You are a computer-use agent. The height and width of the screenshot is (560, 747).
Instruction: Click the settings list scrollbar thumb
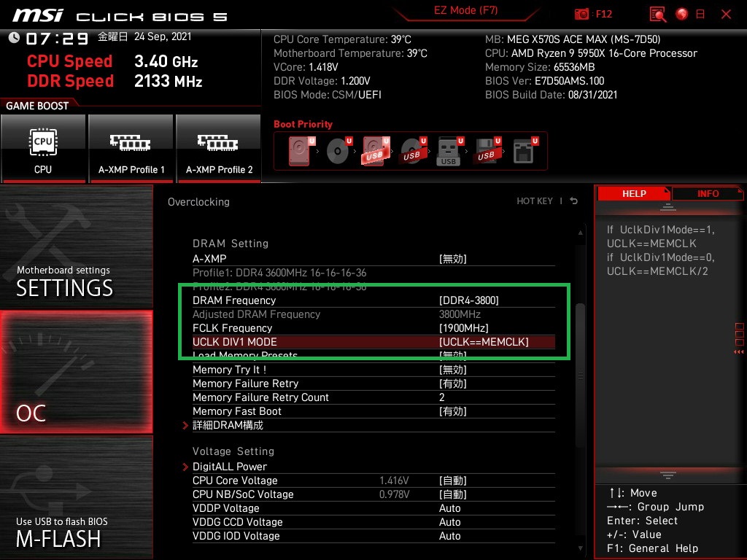[x=580, y=376]
